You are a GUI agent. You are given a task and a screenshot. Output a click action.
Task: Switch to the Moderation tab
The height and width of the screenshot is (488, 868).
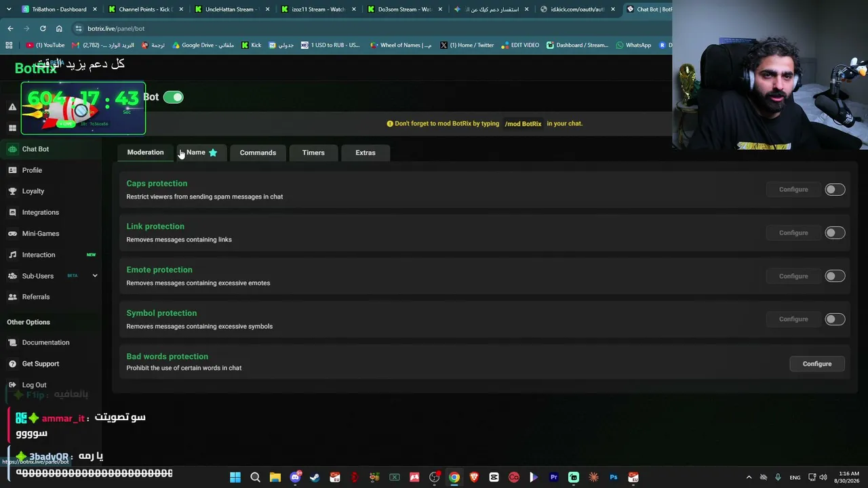point(145,152)
